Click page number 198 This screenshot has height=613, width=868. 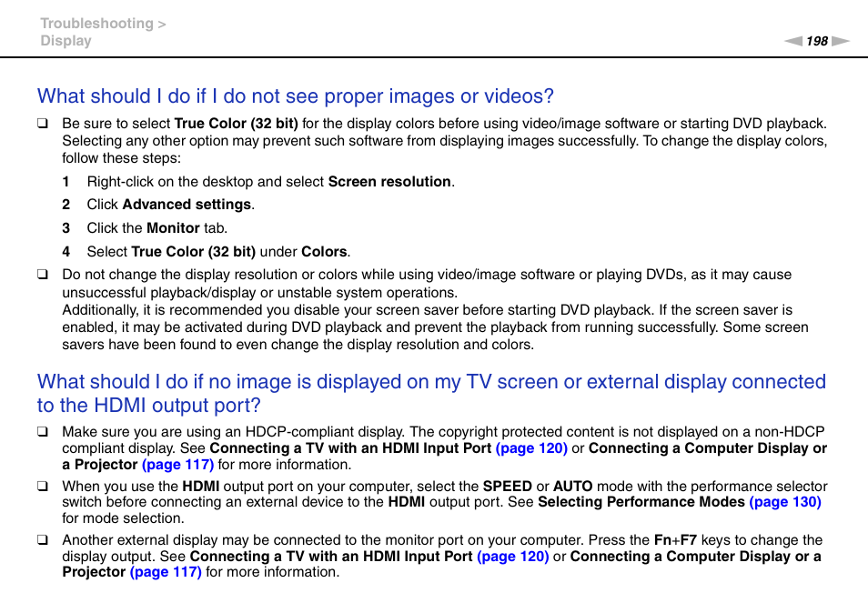[817, 41]
